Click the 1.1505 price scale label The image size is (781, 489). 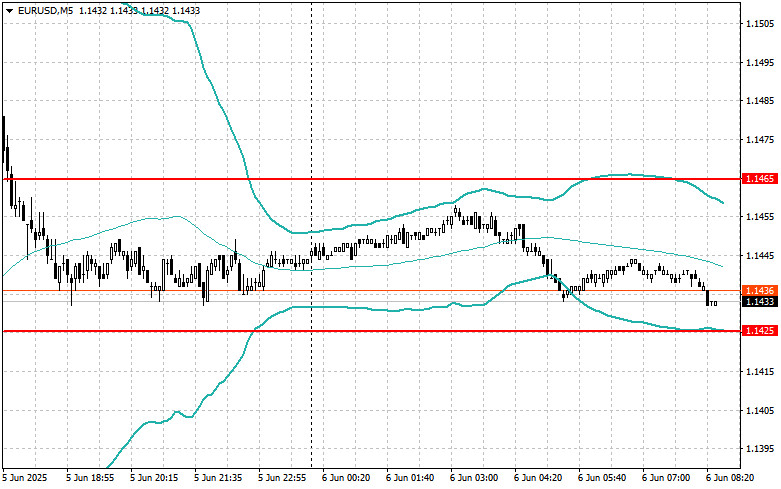pyautogui.click(x=760, y=23)
